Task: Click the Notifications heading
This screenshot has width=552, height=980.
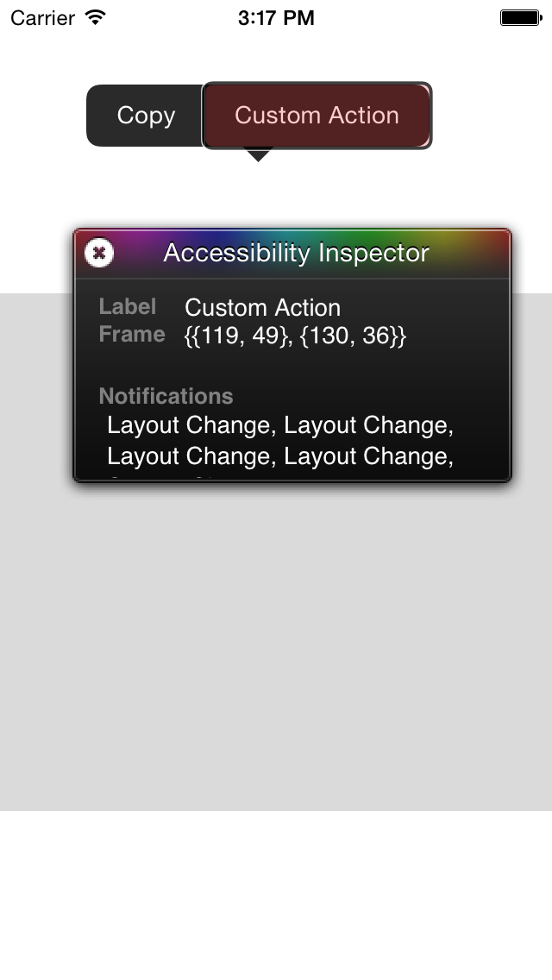Action: 166,396
